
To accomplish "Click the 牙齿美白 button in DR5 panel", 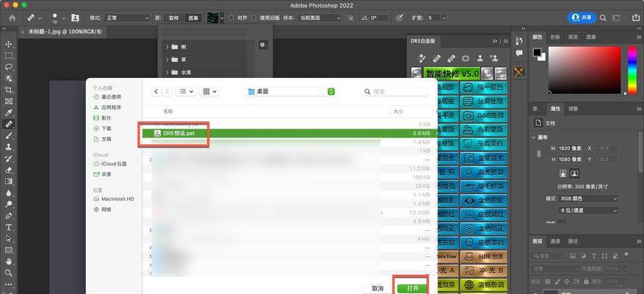I will (483, 144).
